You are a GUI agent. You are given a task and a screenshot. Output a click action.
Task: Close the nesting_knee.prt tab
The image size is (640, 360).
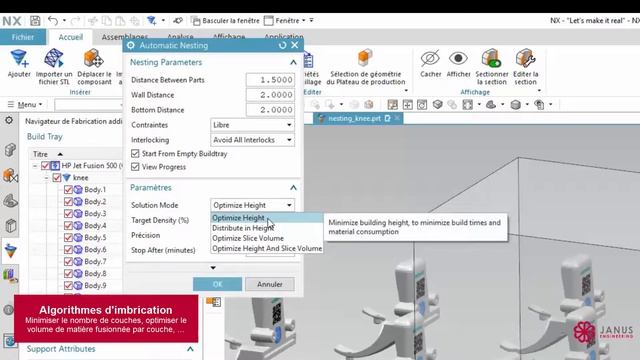click(397, 118)
